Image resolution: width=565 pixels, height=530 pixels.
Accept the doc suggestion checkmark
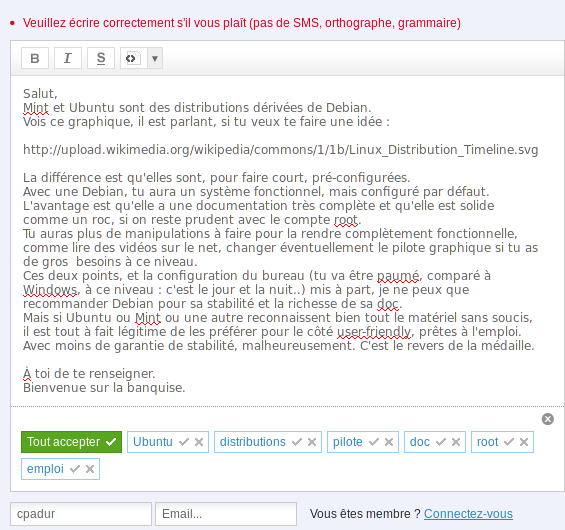441,442
